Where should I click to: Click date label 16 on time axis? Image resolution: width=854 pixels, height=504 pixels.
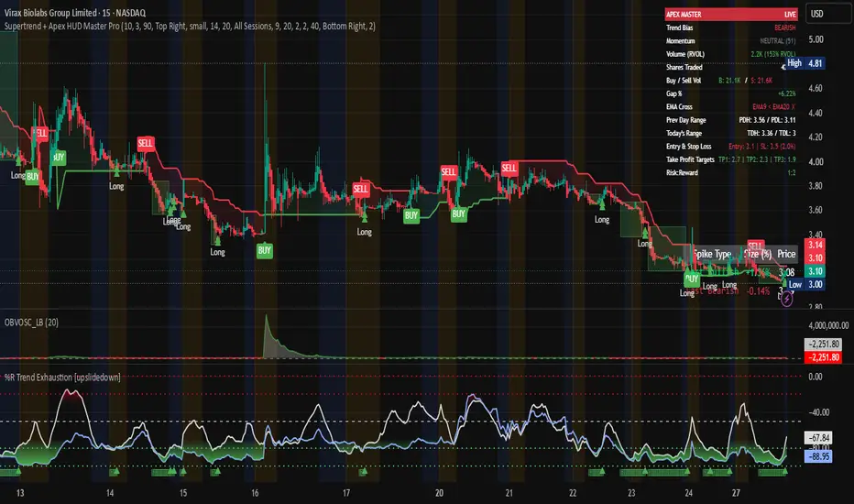tap(255, 493)
